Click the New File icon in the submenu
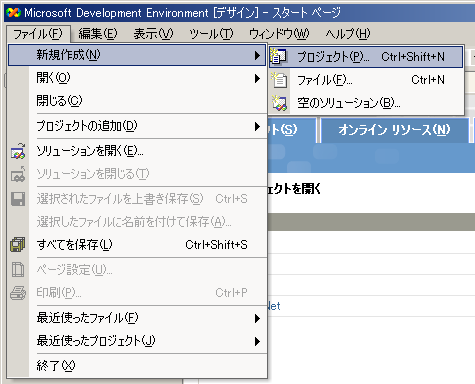The height and width of the screenshot is (384, 475). [x=279, y=80]
